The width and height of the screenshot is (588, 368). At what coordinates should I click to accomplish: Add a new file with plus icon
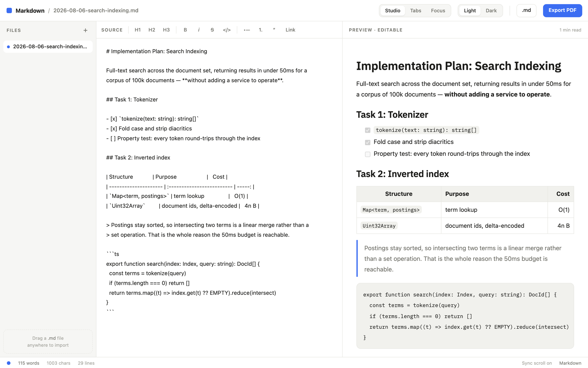click(85, 30)
